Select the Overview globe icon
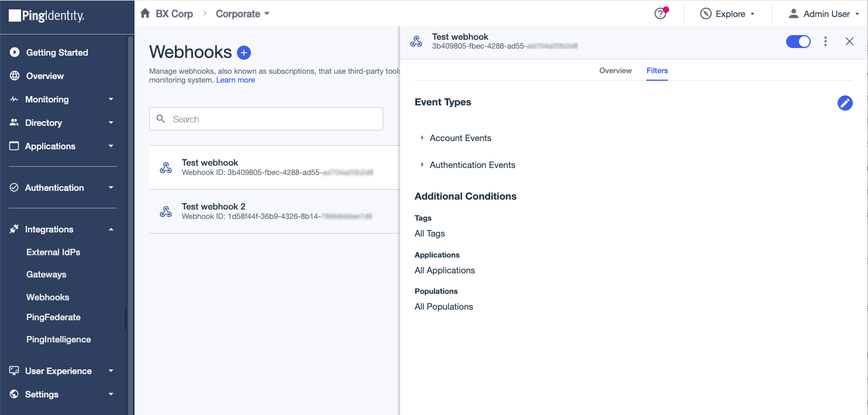Image resolution: width=868 pixels, height=415 pixels. (x=14, y=76)
